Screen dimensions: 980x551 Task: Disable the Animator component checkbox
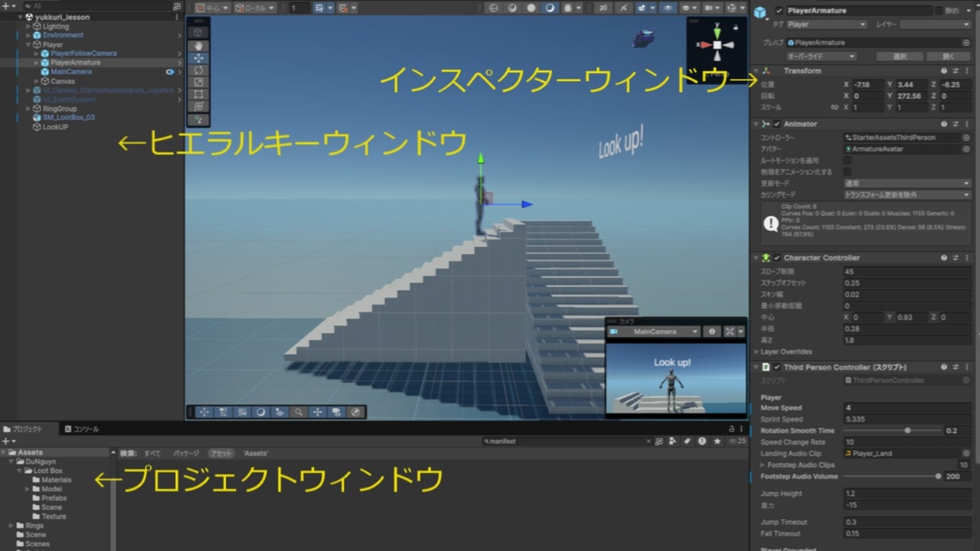776,124
